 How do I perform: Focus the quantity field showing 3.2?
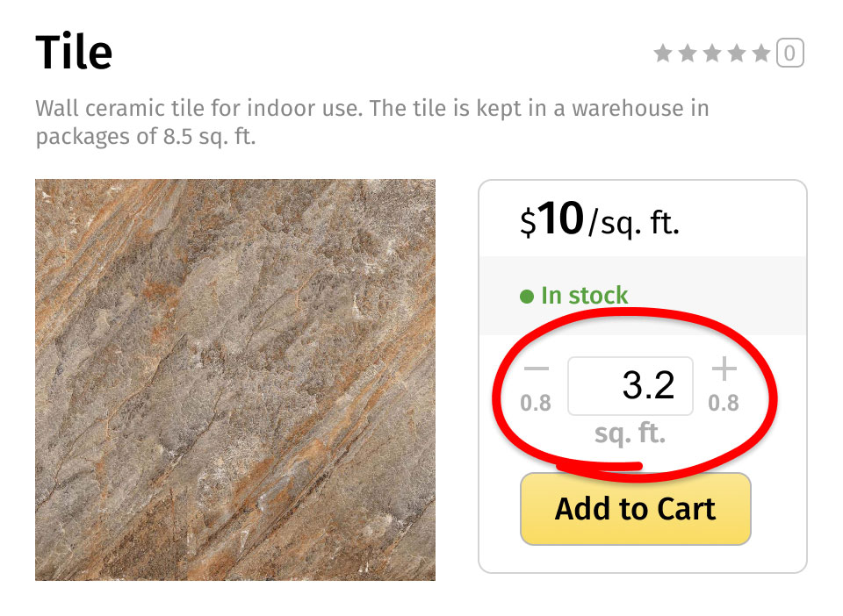click(x=630, y=385)
